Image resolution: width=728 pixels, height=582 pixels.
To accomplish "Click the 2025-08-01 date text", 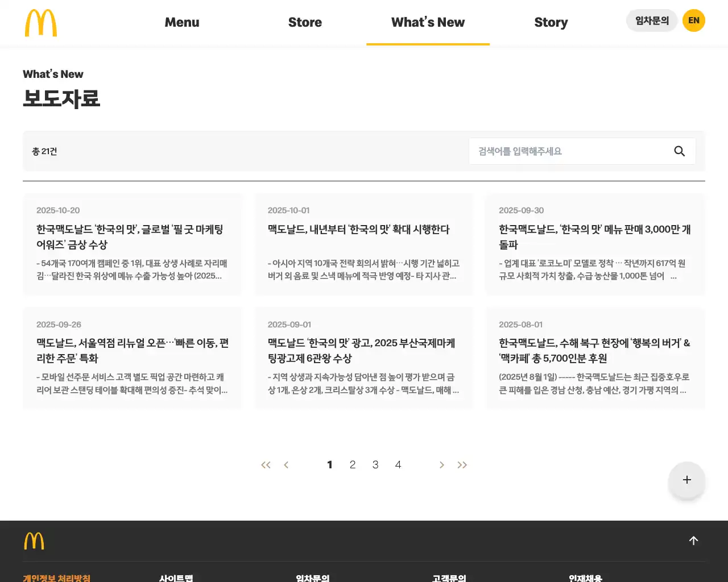I will point(521,325).
